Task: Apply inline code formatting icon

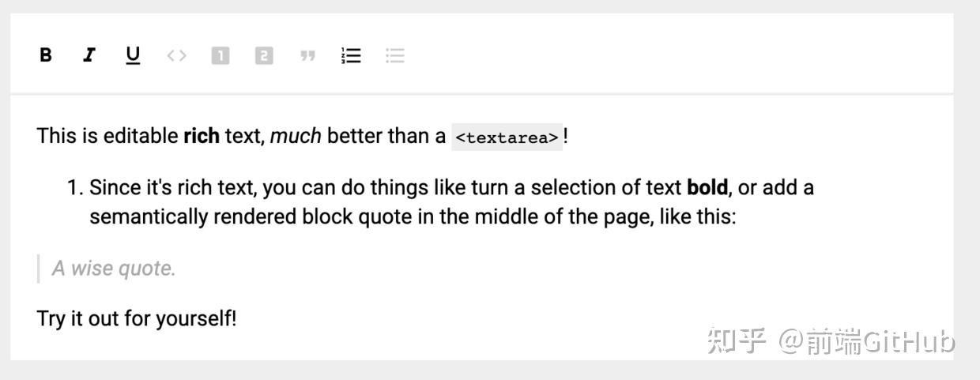Action: click(x=177, y=55)
